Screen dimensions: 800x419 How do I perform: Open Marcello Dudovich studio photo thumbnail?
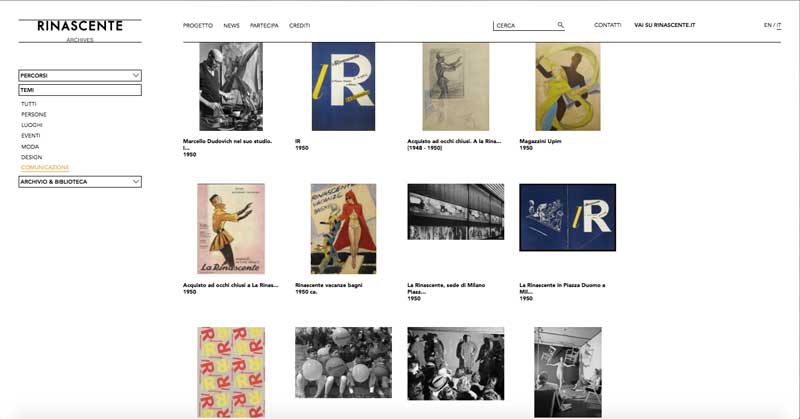point(231,87)
